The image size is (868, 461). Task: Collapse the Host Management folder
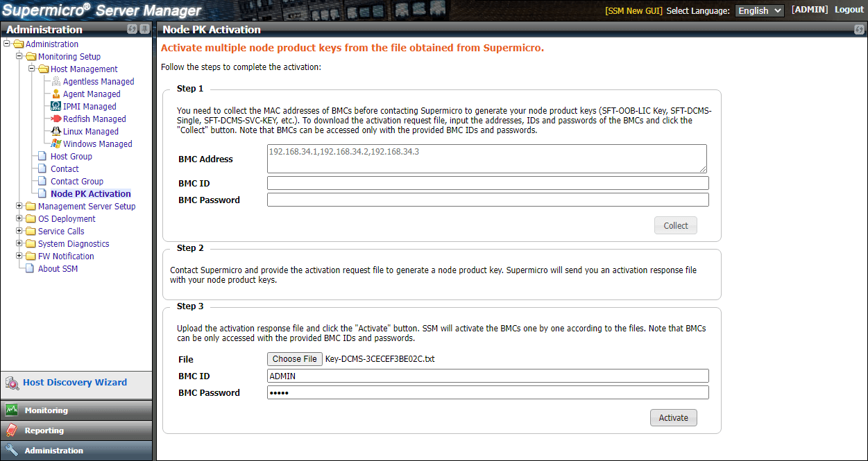tap(32, 69)
